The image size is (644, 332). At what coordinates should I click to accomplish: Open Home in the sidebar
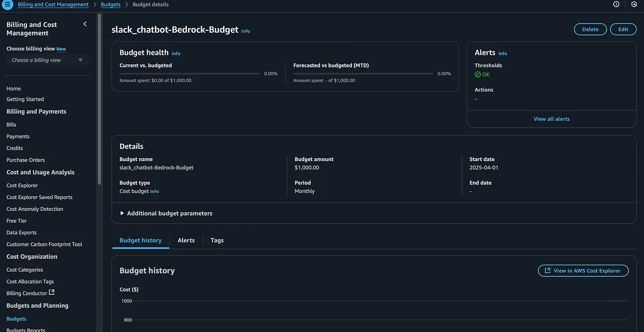[14, 88]
